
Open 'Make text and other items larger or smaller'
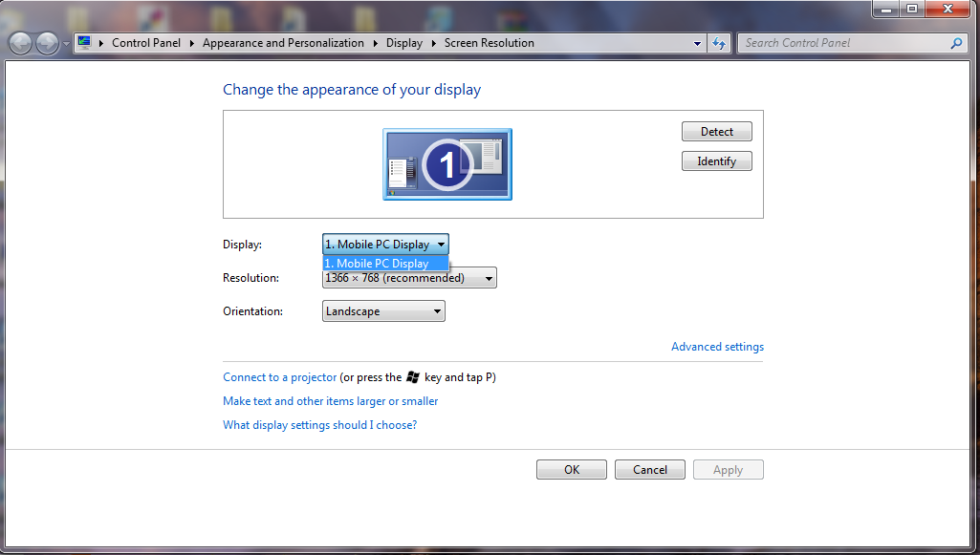(x=330, y=401)
